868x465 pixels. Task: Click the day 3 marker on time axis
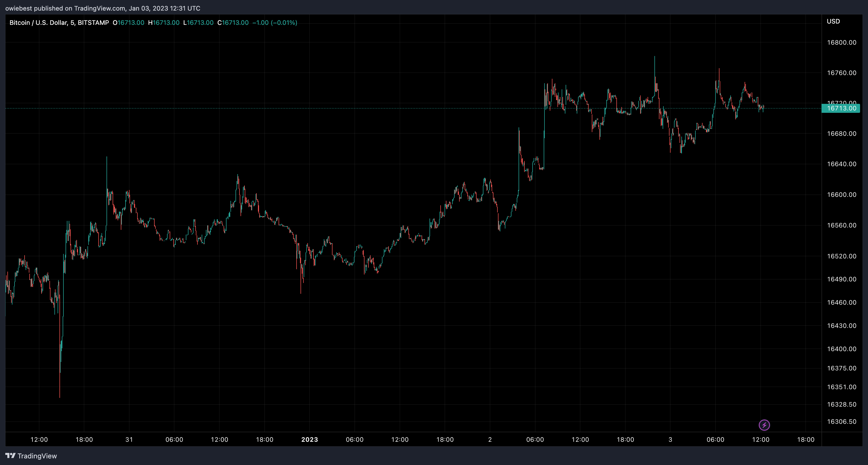tap(670, 439)
